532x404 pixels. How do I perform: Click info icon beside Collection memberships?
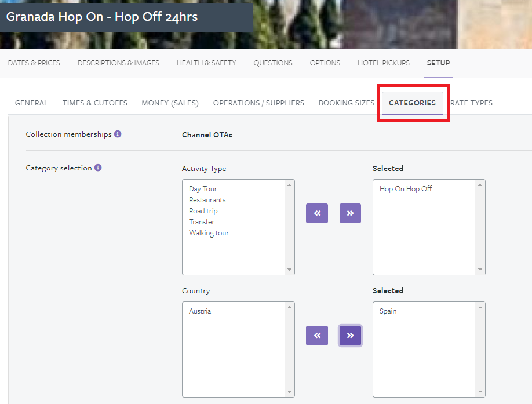tap(118, 134)
